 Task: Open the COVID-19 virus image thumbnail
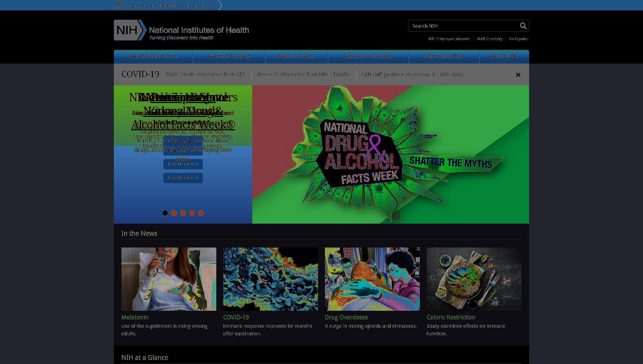271,279
